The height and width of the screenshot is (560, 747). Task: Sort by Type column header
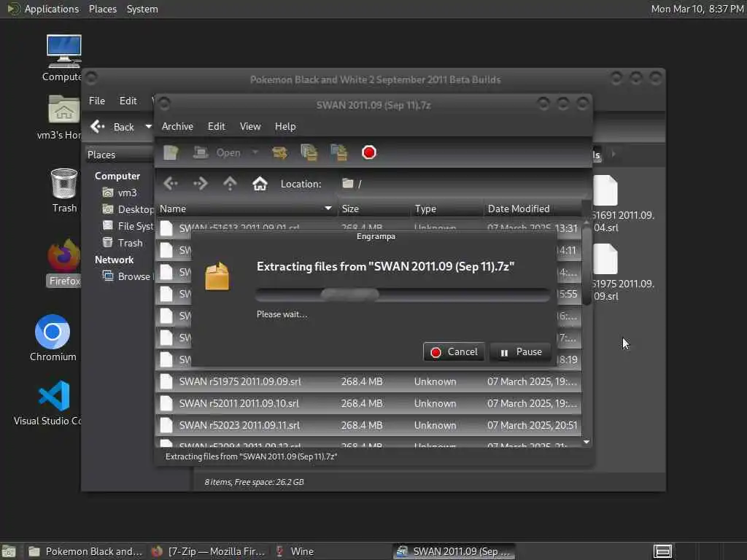(x=447, y=209)
